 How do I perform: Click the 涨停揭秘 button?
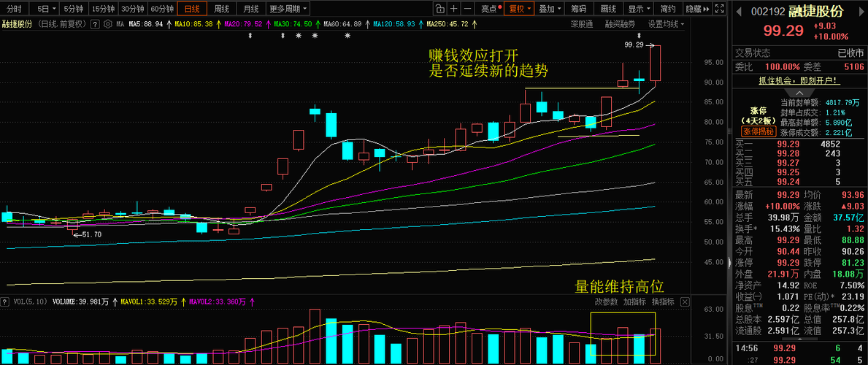pyautogui.click(x=759, y=132)
